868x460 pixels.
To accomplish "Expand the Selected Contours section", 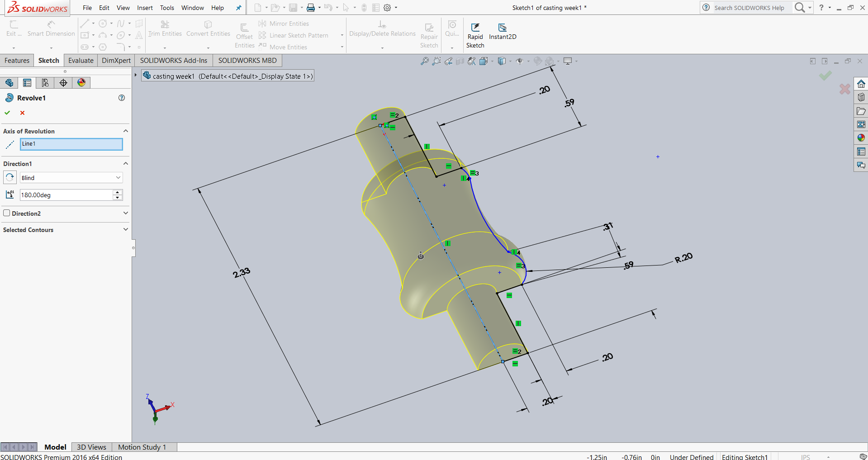I will coord(126,229).
